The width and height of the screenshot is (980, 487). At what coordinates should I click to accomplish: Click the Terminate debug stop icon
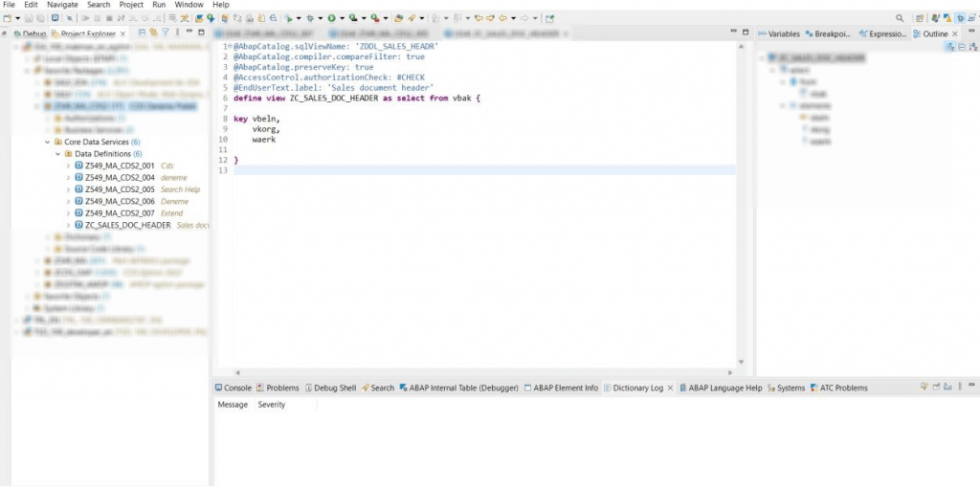tap(109, 18)
